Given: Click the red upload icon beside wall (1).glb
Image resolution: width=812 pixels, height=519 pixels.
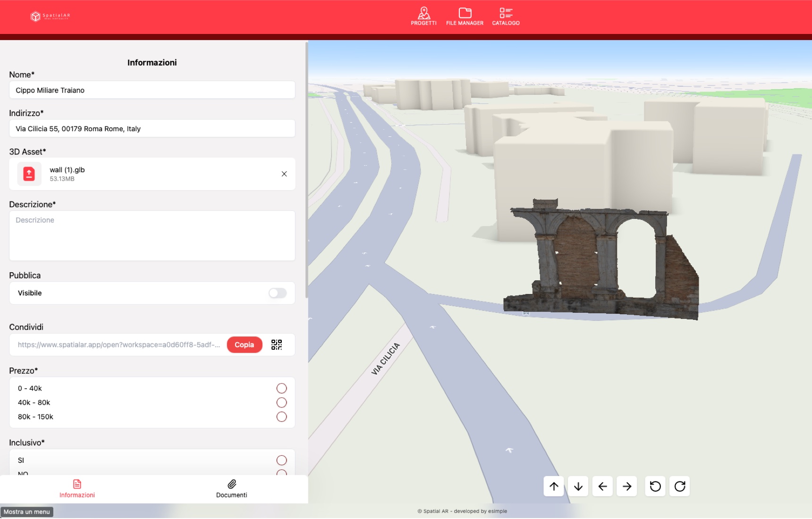Looking at the screenshot, I should 29,174.
